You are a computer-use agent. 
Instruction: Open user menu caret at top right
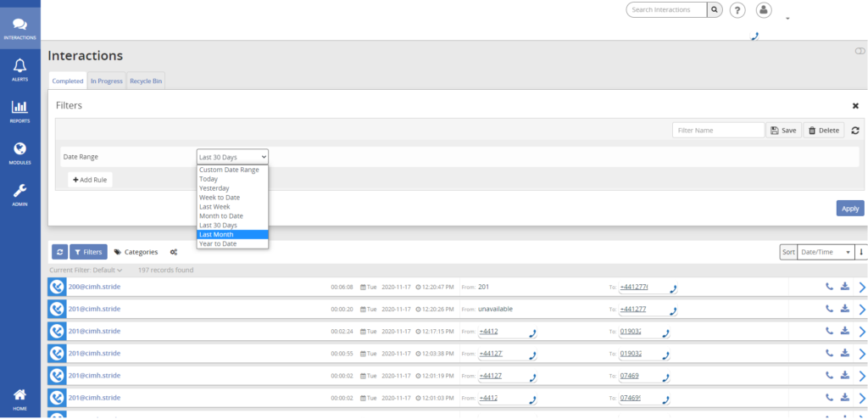(787, 19)
